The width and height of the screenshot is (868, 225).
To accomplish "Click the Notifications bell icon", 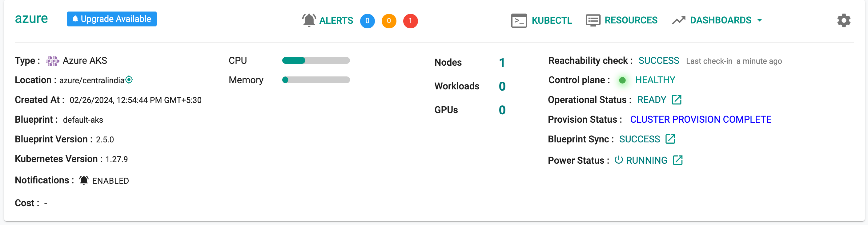I will pyautogui.click(x=84, y=180).
